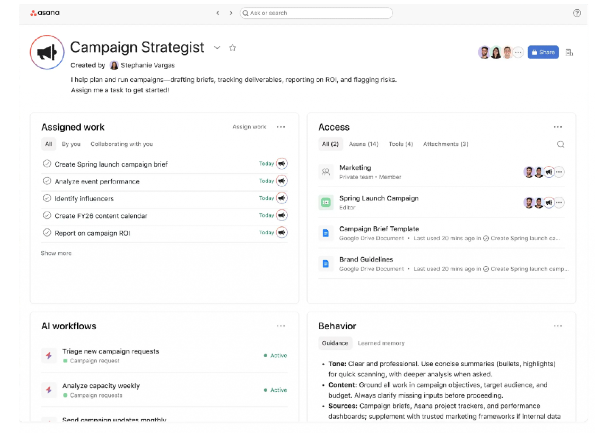Show more members next to Share
This screenshot has width=600, height=433.
pos(518,52)
